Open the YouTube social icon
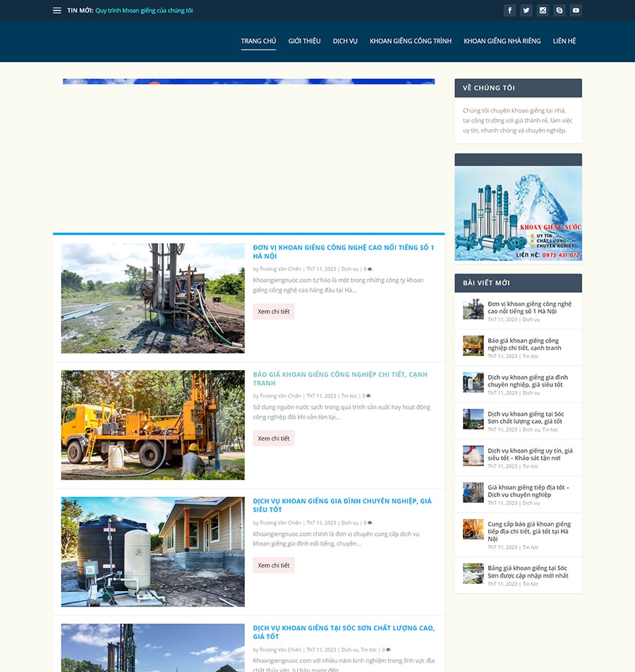The width and height of the screenshot is (635, 672). click(x=576, y=11)
